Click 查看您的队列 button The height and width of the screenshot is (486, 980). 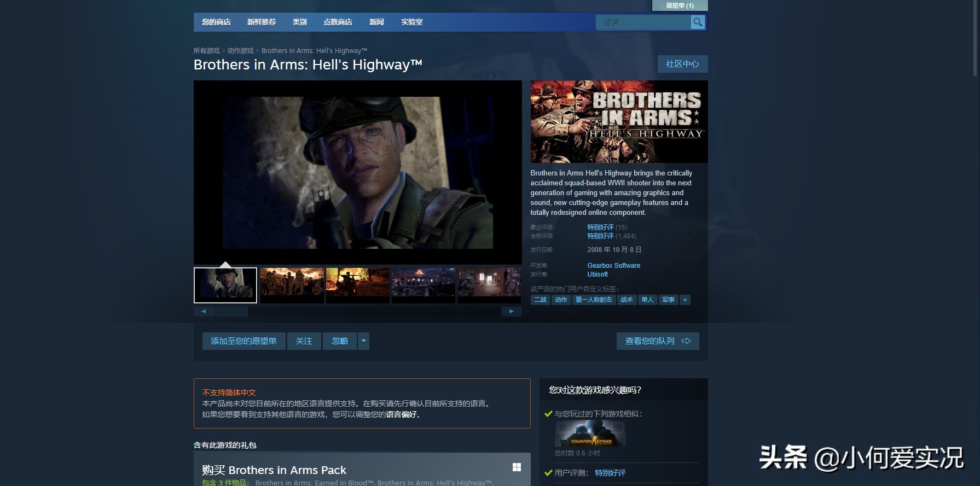(x=658, y=341)
